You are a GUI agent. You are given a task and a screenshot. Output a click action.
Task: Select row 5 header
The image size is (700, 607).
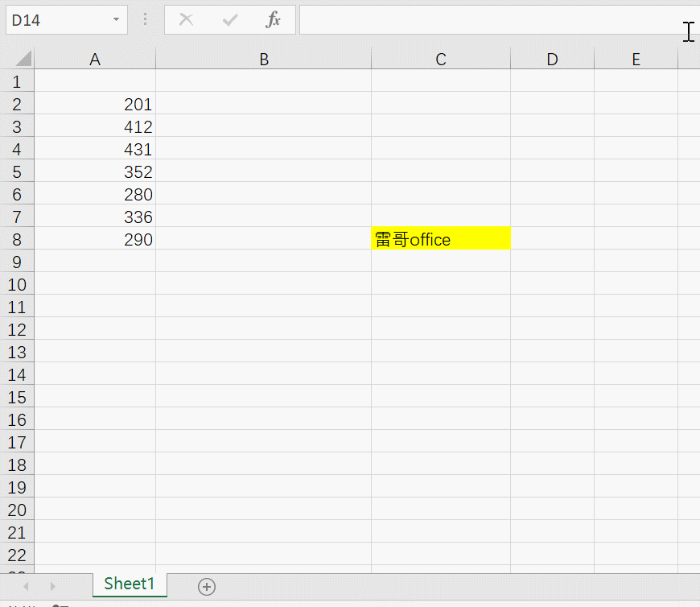(x=17, y=171)
